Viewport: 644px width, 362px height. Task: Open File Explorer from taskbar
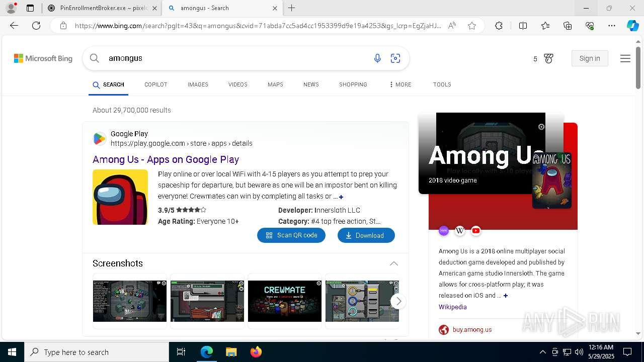click(231, 352)
